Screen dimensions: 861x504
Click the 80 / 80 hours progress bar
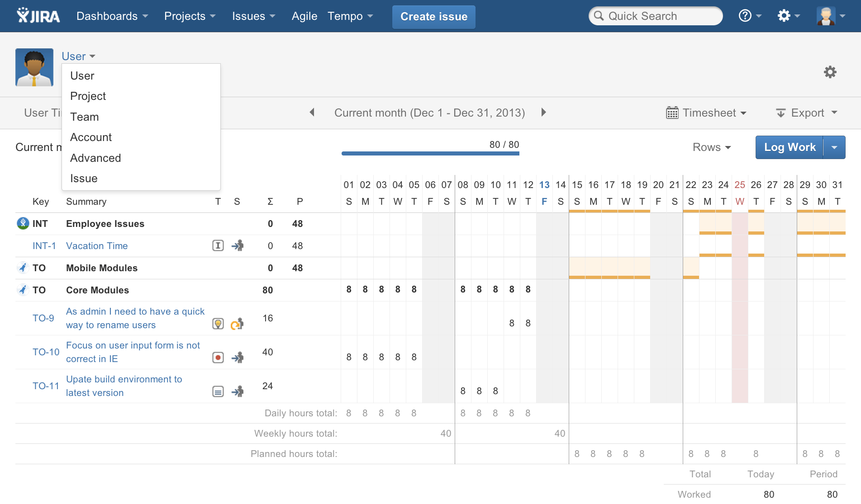[x=430, y=153]
